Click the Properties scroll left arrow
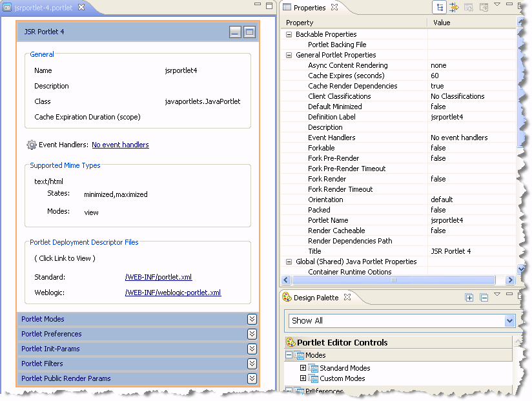The image size is (532, 401). click(286, 280)
